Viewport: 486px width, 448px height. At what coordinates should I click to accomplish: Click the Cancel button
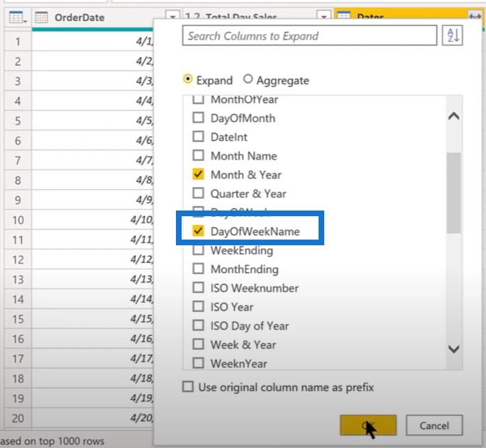coord(434,425)
